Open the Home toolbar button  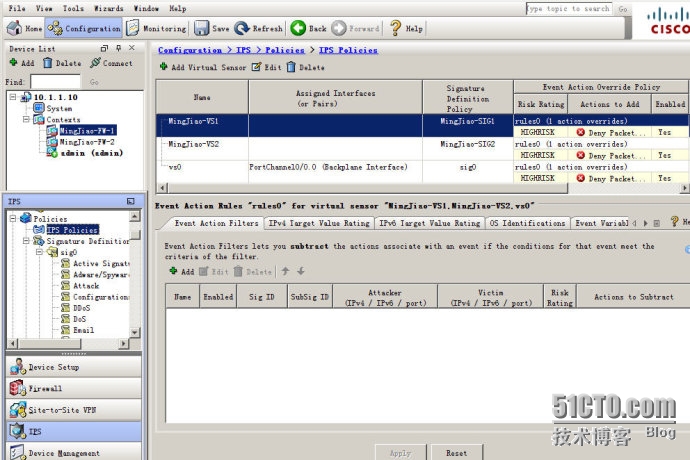[25, 29]
